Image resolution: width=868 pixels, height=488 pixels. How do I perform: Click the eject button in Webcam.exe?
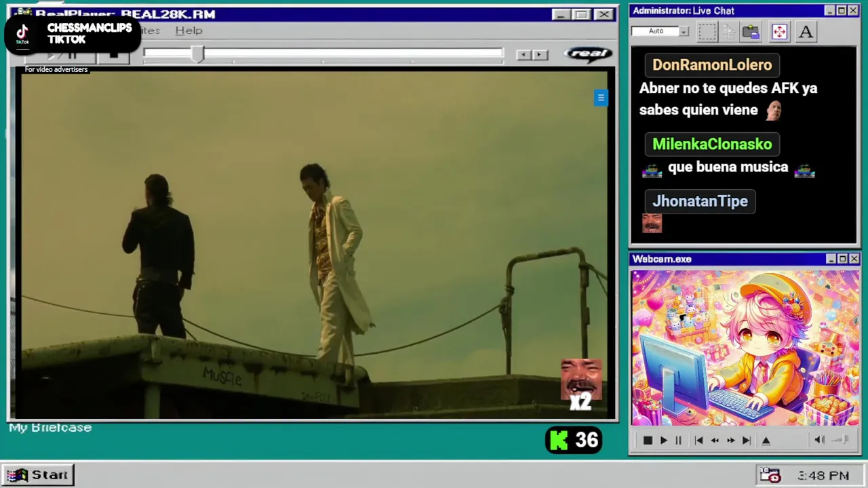[766, 441]
